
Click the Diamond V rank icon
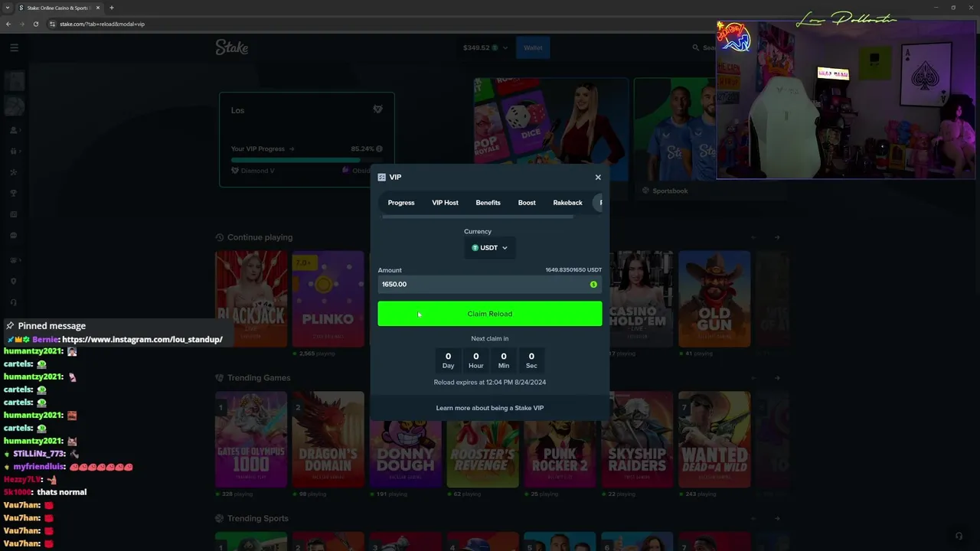[x=235, y=171]
